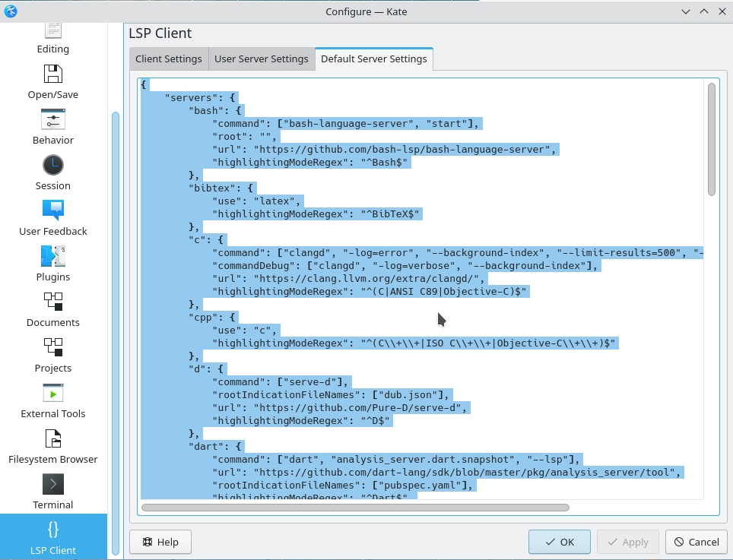
Task: Click the dart-lang/sdk URL line
Action: point(446,473)
